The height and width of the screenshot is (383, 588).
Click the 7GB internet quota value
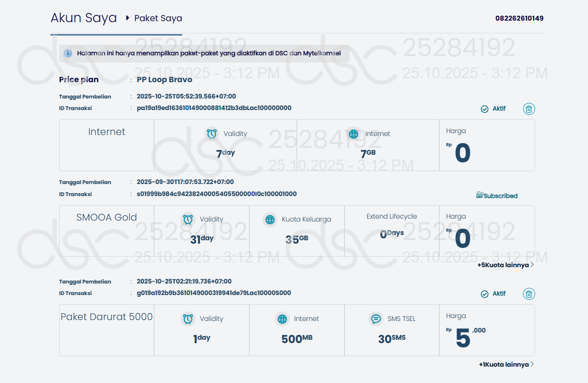pos(368,154)
